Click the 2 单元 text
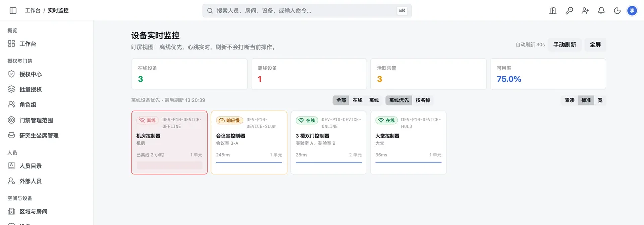Image resolution: width=644 pixels, height=225 pixels. pyautogui.click(x=356, y=155)
